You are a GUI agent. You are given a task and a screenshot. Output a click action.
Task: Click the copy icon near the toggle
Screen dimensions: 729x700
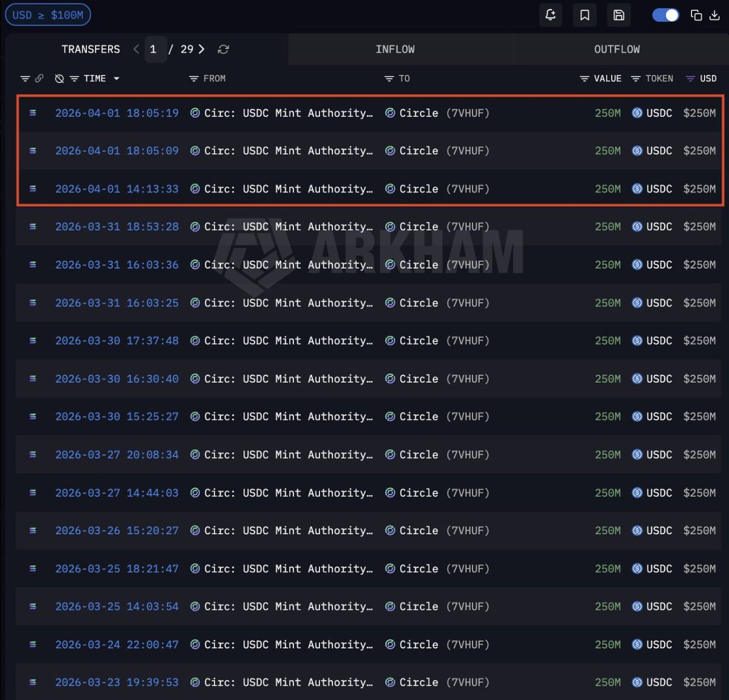click(x=696, y=15)
